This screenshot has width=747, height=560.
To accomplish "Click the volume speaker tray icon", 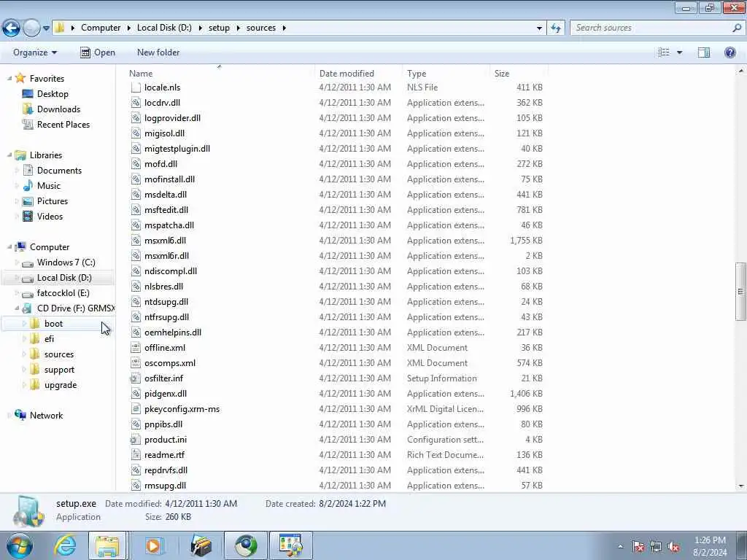I will pos(673,546).
